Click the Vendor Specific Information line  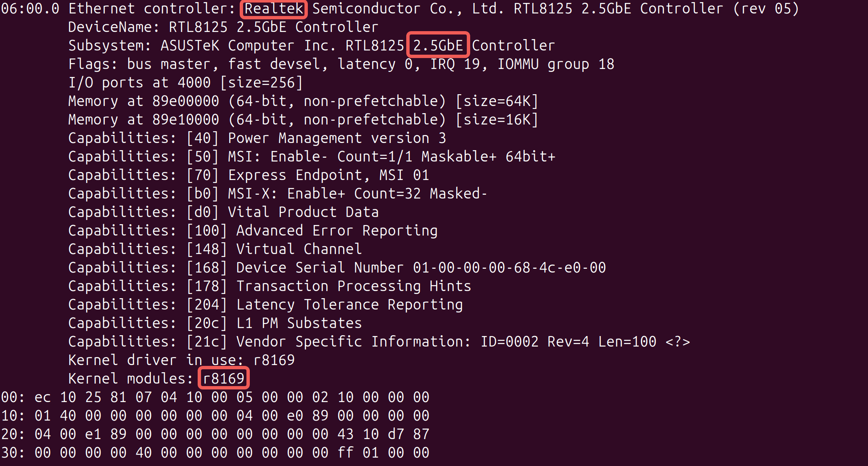coord(379,342)
